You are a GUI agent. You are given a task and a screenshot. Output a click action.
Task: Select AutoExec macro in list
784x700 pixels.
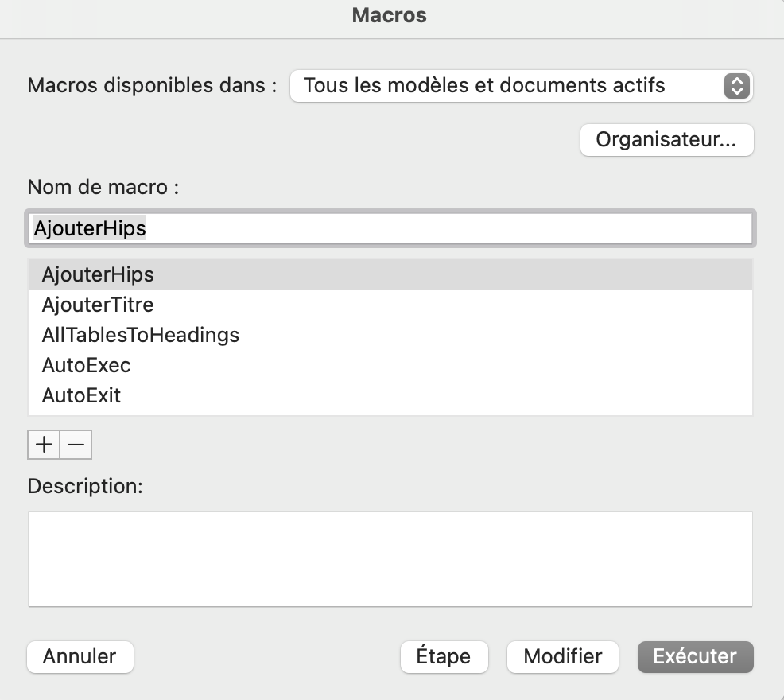click(x=390, y=365)
